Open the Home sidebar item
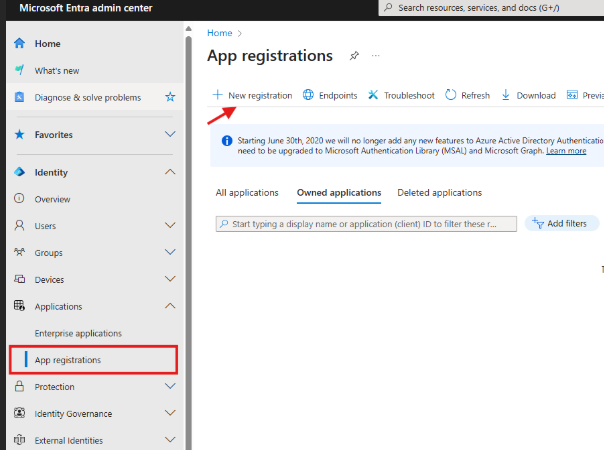This screenshot has height=450, width=604. point(47,44)
